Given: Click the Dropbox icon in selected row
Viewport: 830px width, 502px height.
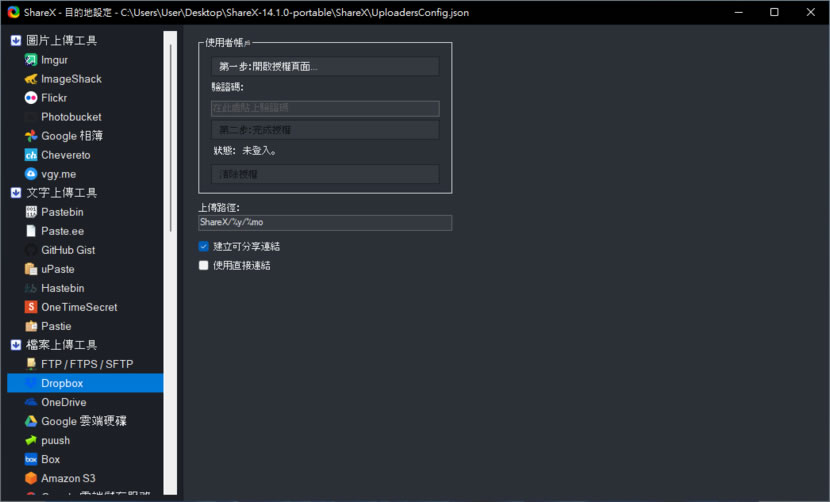Looking at the screenshot, I should (31, 383).
